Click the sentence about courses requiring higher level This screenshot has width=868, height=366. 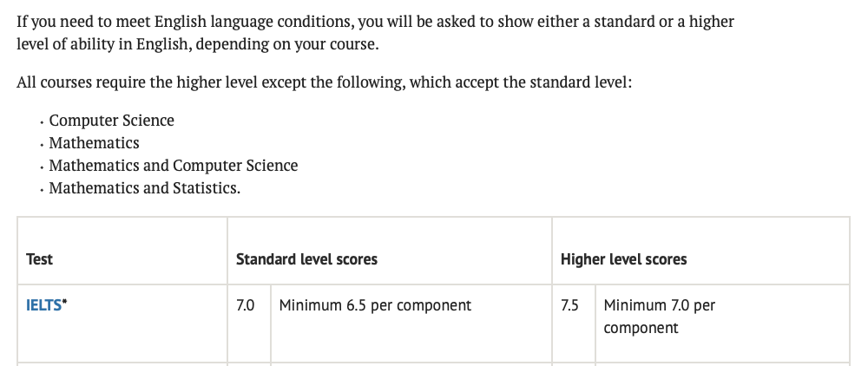(324, 82)
